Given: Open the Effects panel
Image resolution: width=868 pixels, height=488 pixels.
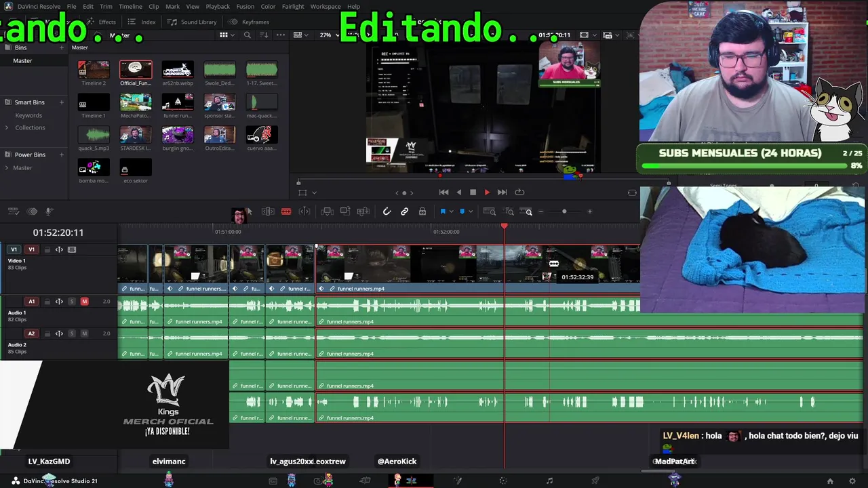Looking at the screenshot, I should click(101, 22).
